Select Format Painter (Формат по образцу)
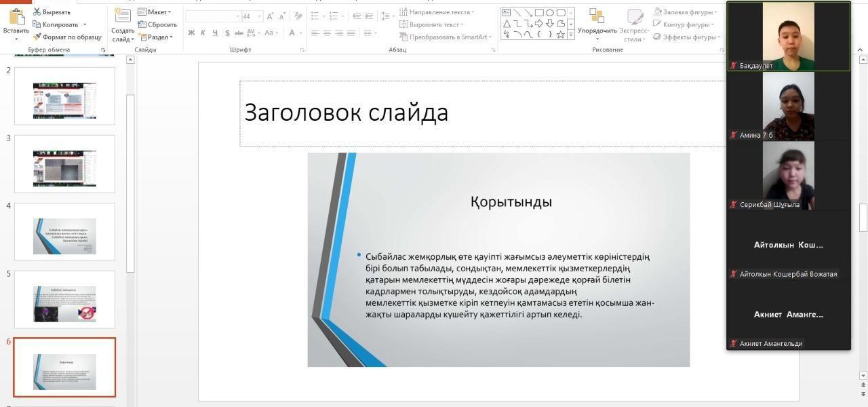868x407 pixels. pyautogui.click(x=67, y=37)
